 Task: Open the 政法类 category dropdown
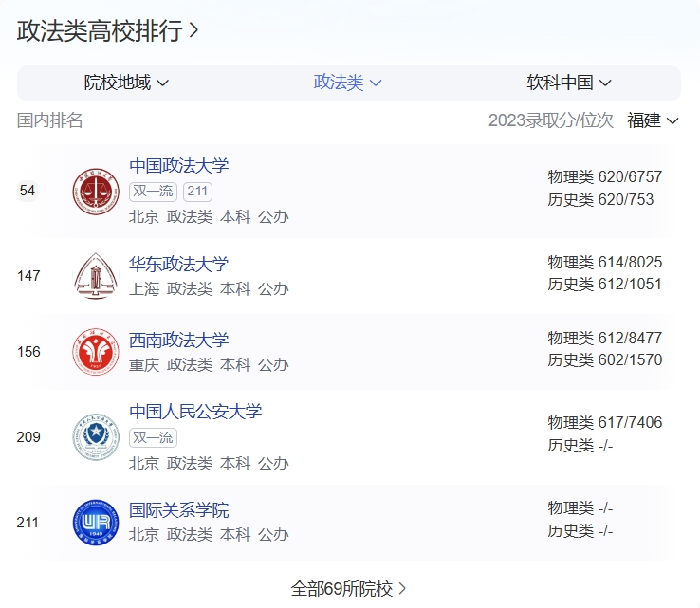click(x=347, y=83)
